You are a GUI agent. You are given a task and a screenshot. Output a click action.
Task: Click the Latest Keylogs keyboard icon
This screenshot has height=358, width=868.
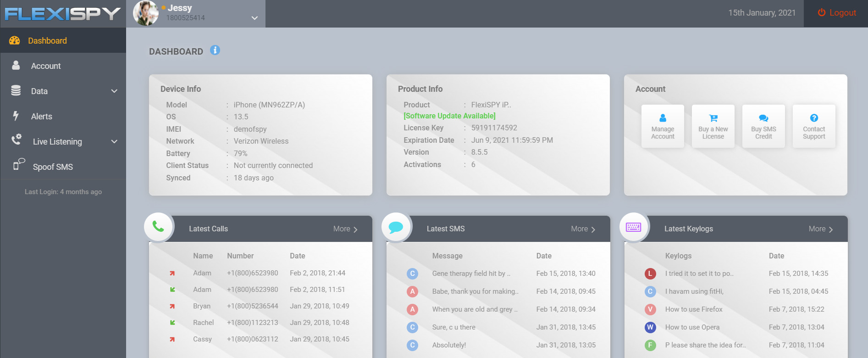coord(634,227)
